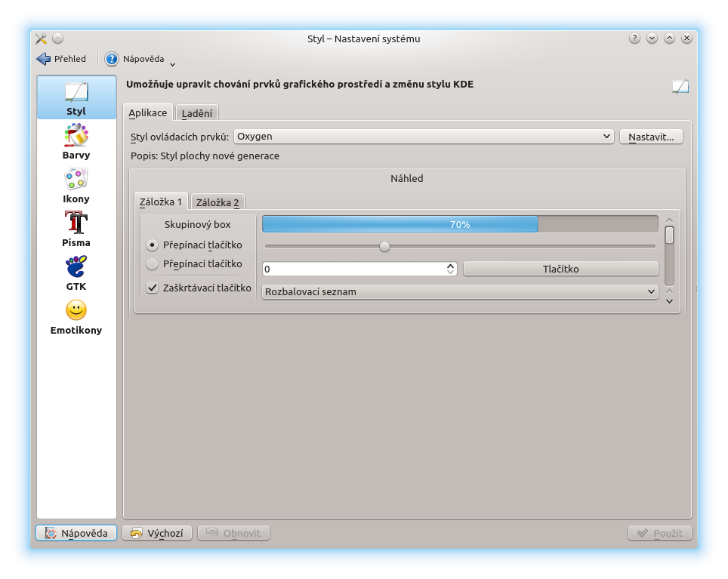Click the Popis: Styl plochy nové generace text

tap(205, 156)
